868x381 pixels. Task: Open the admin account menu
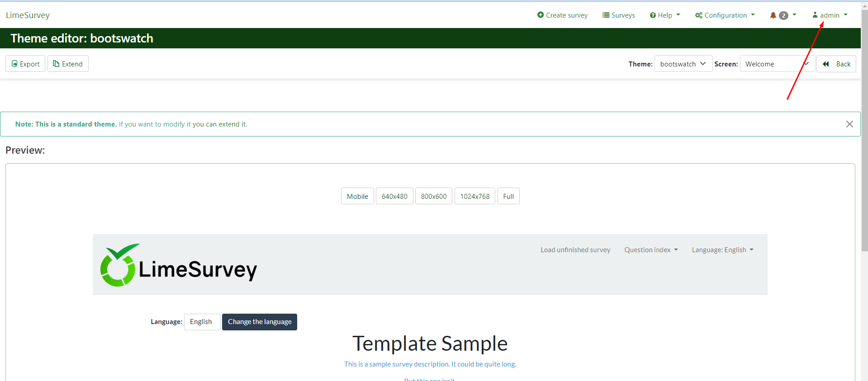[x=830, y=15]
